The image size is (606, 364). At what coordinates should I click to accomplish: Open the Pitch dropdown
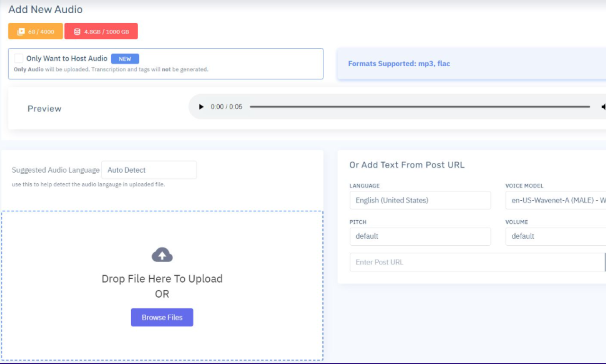[420, 236]
